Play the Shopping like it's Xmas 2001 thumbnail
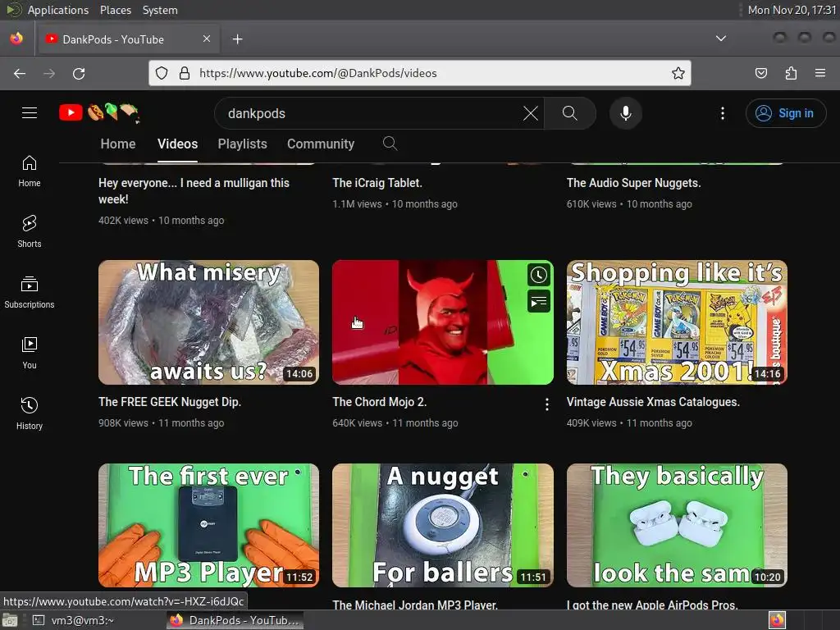840x630 pixels. pos(677,322)
